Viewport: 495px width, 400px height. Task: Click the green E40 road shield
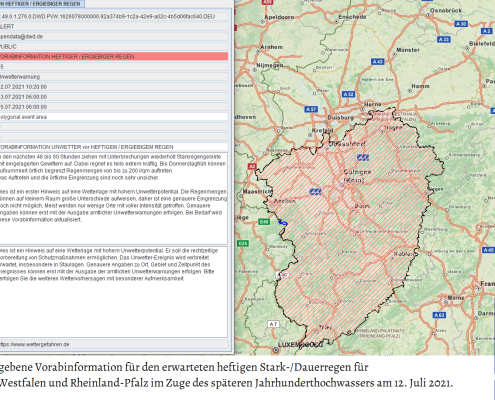[x=264, y=222]
